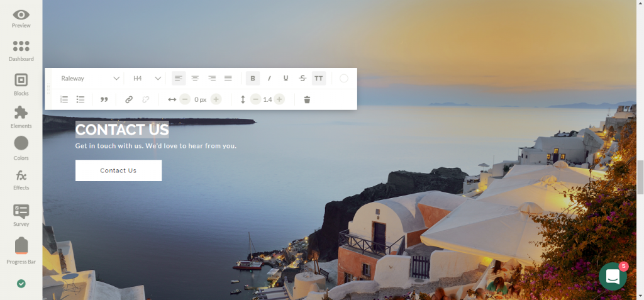Viewport: 644px width, 300px height.
Task: Click the letter spacing horizontal arrow icon
Action: [172, 99]
